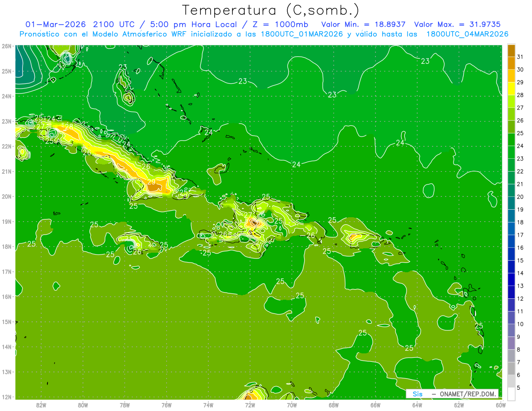Click the title "Temperatura (C,somb.)"
The height and width of the screenshot is (411, 532).
(270, 10)
